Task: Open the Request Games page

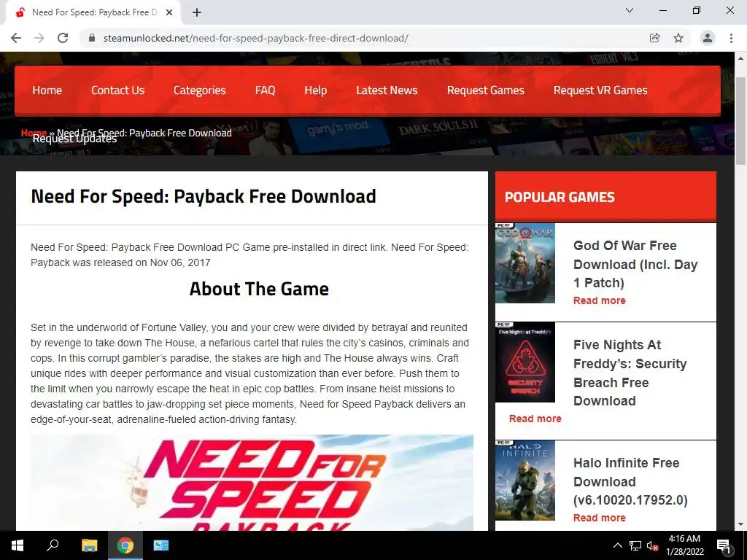Action: [485, 90]
